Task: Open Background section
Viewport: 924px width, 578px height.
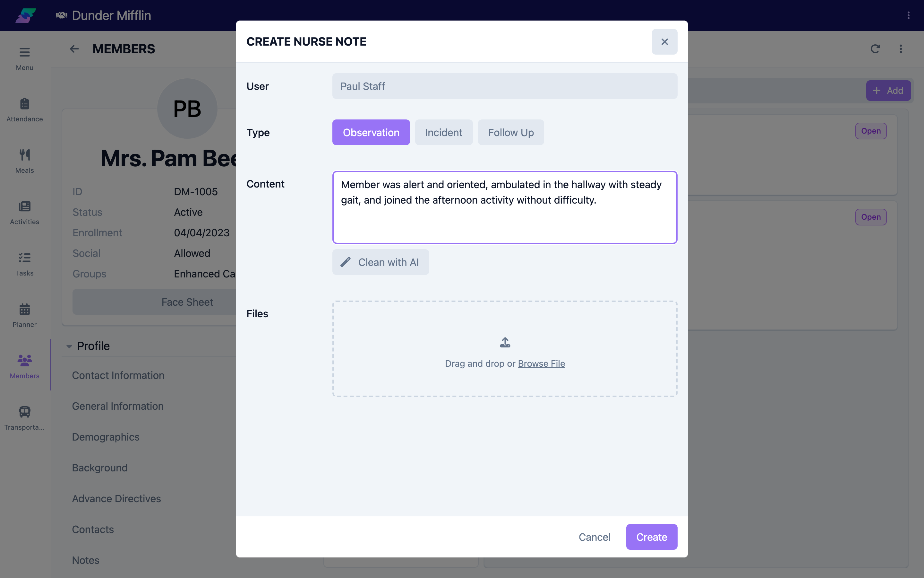Action: 100,468
